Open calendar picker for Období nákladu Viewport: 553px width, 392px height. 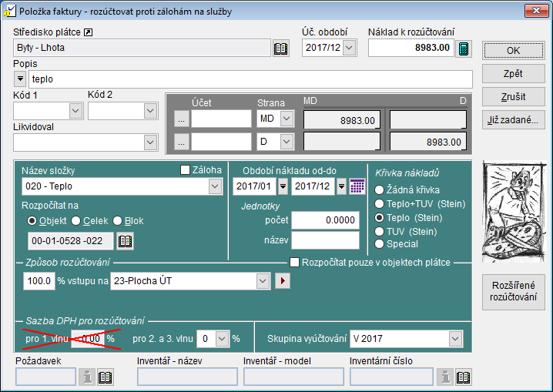point(357,186)
